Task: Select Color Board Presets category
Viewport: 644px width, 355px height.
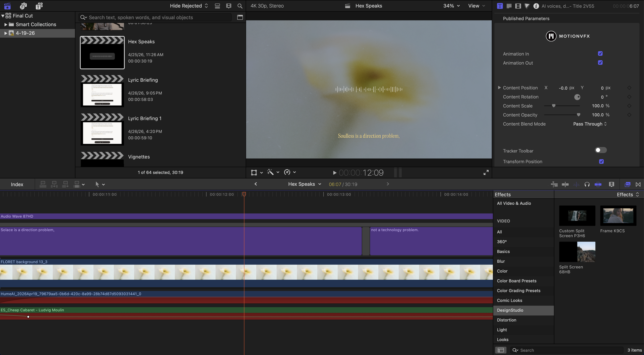Action: (x=523, y=281)
